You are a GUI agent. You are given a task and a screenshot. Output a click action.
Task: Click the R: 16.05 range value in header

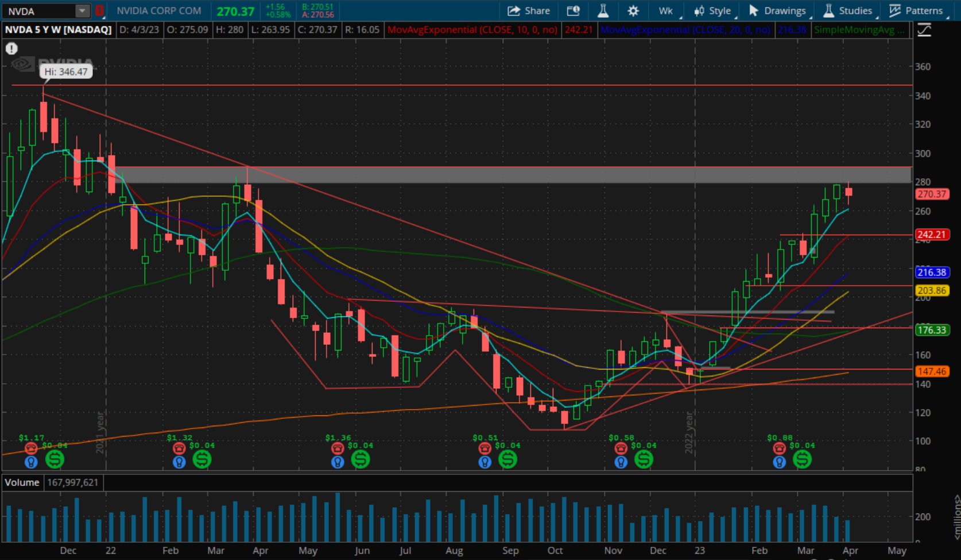(362, 30)
